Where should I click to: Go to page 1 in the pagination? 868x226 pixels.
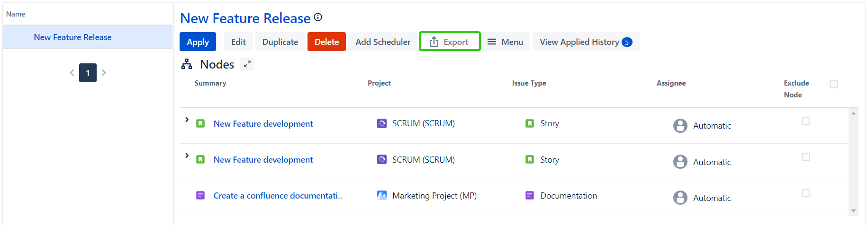pos(88,73)
